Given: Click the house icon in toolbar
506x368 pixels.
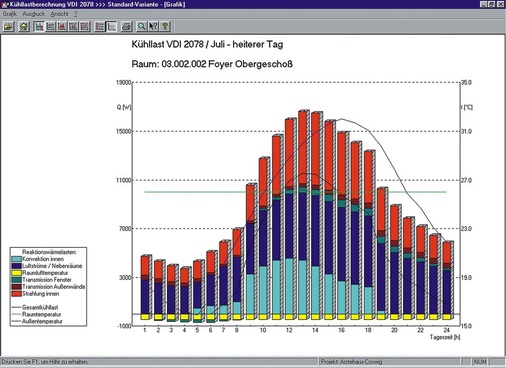Looking at the screenshot, I should click(24, 26).
